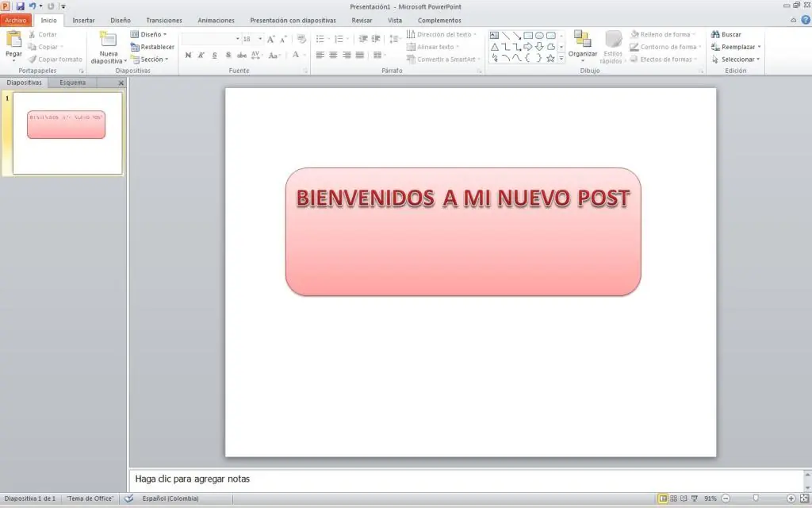Toggle strikethrough abc formatting
The width and height of the screenshot is (812, 508).
point(241,55)
